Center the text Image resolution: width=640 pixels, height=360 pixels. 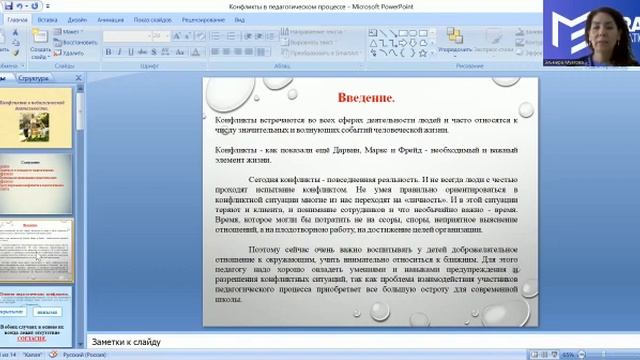[x=226, y=52]
